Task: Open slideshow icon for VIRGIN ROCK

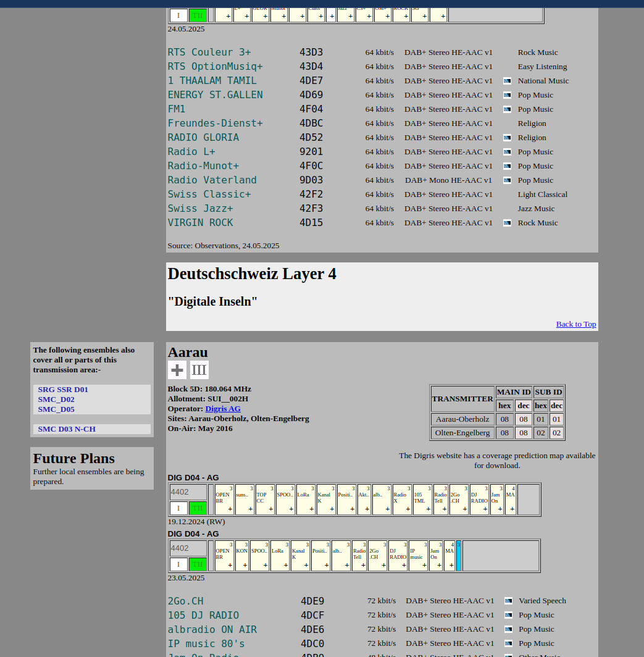Action: 507,223
